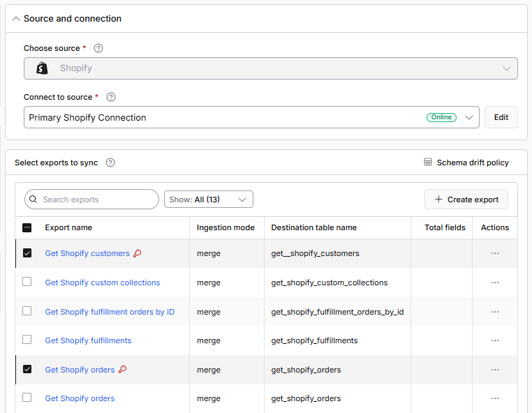Image resolution: width=532 pixels, height=413 pixels.
Task: Click the Edit connection button
Action: pos(501,117)
